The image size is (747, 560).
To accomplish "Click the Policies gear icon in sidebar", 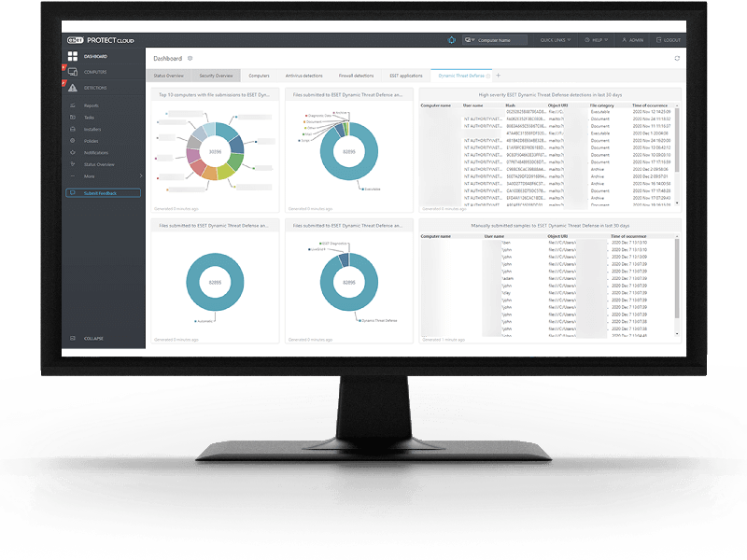I will (x=72, y=141).
